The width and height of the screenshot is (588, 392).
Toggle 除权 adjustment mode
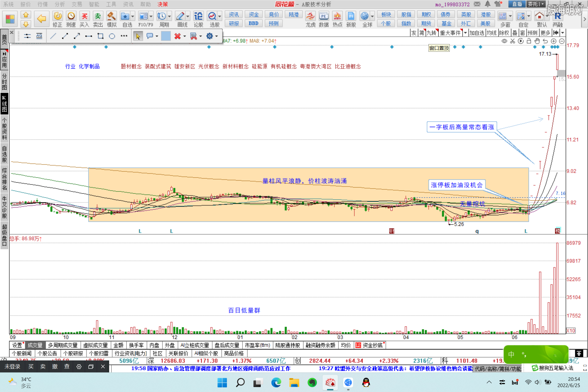click(x=504, y=33)
